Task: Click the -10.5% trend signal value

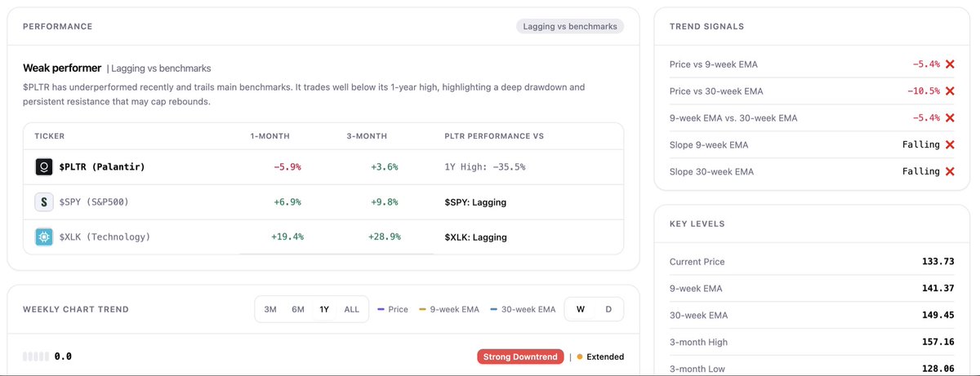Action: (924, 91)
